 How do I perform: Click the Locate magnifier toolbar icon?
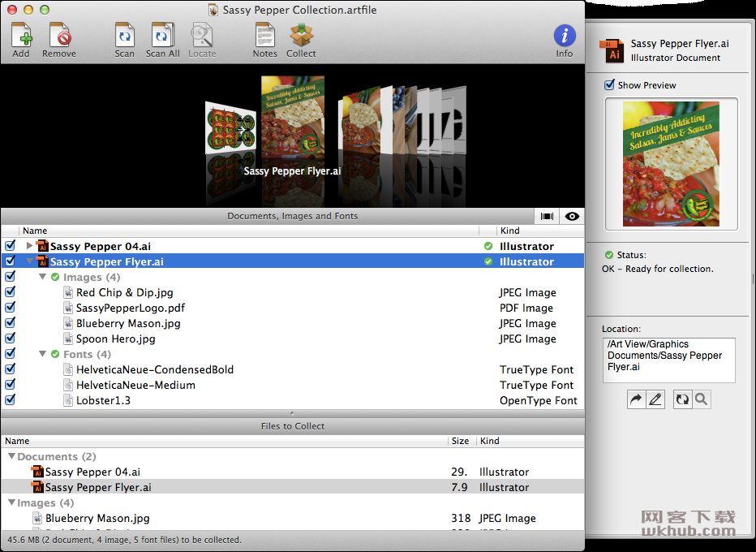click(201, 35)
